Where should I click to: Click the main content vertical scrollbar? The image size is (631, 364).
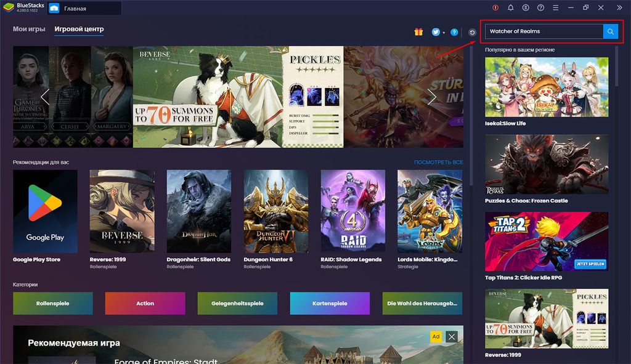coord(471,116)
